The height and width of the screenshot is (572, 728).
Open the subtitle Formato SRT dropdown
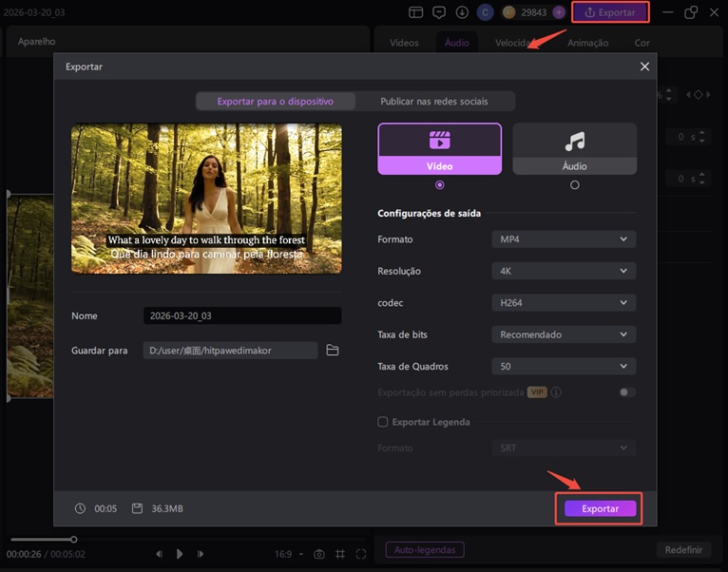pos(564,448)
